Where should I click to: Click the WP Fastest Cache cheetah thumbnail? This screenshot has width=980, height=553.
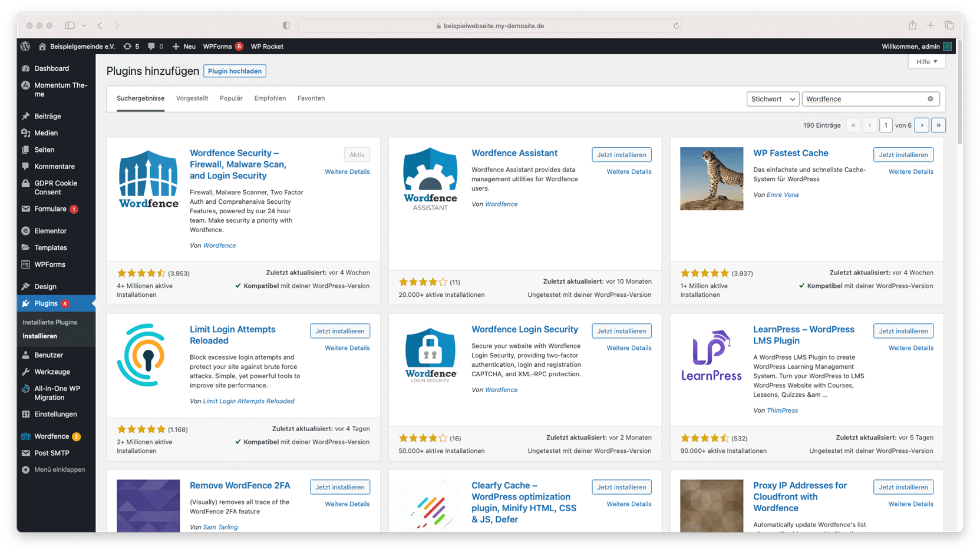tap(711, 178)
